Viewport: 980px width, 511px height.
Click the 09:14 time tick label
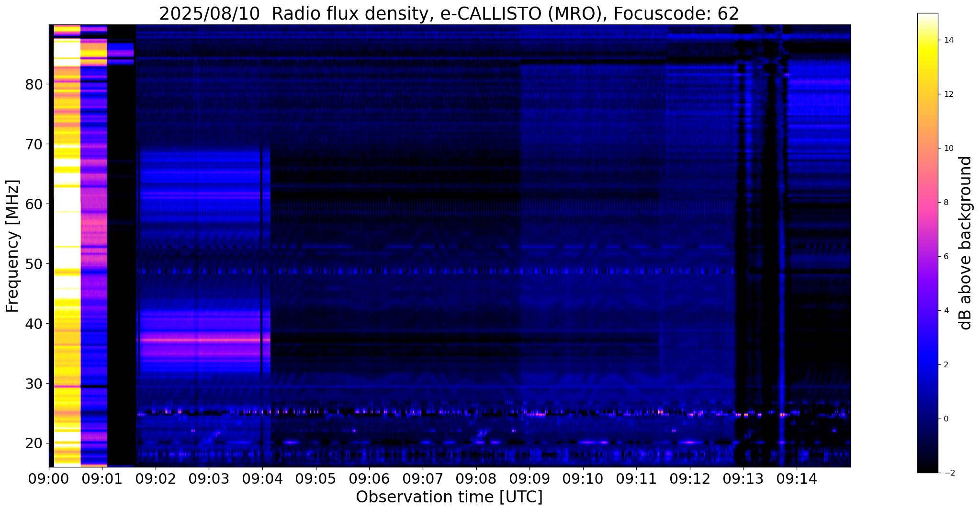pos(797,479)
